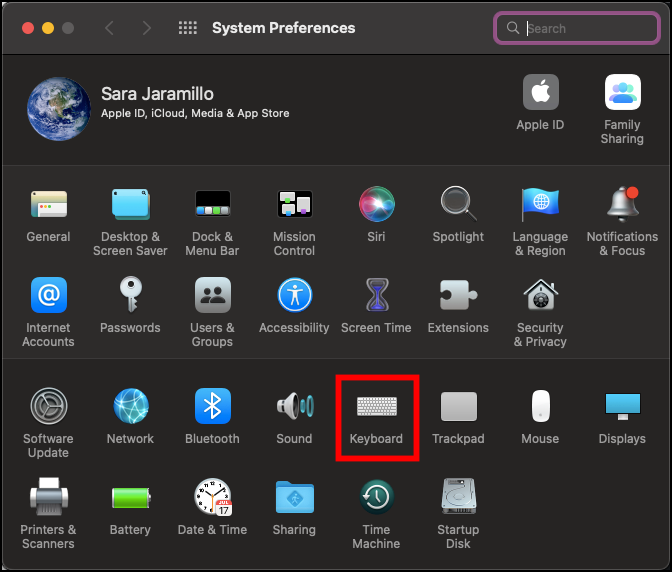Open the Keyboard preferences pane
The height and width of the screenshot is (572, 672).
376,408
